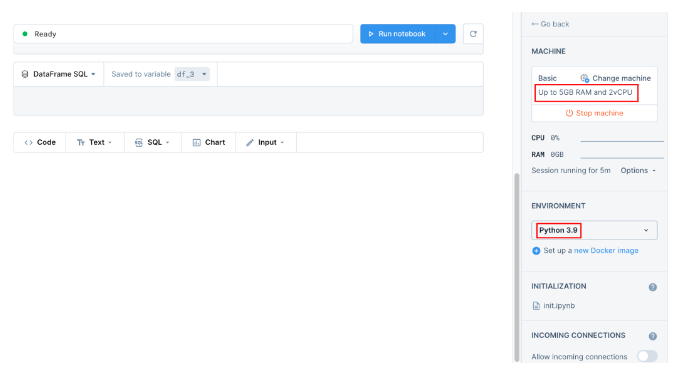Image resolution: width=675 pixels, height=373 pixels.
Task: Click the 'Up to 5GB RAM and 2vCPU' text
Action: (585, 93)
